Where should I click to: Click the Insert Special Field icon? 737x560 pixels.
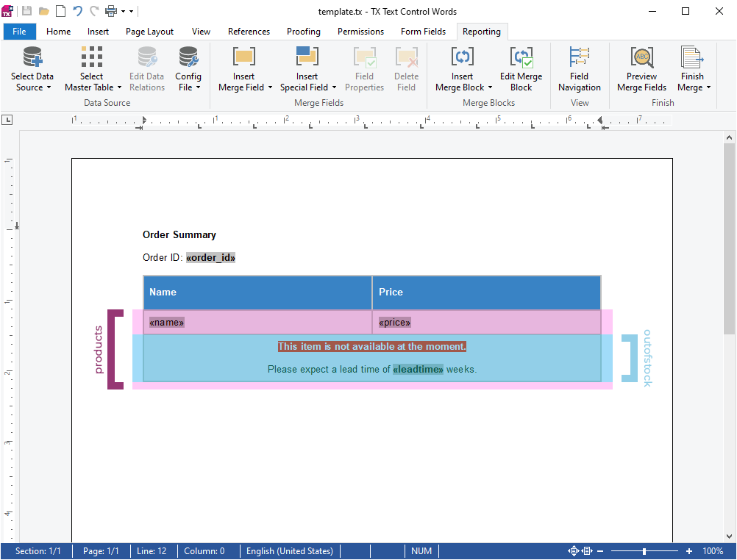[307, 57]
